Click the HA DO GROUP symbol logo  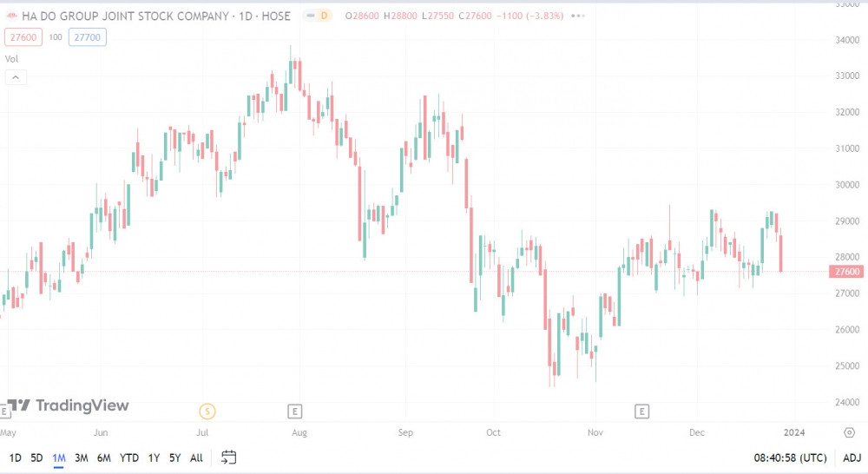pos(12,16)
